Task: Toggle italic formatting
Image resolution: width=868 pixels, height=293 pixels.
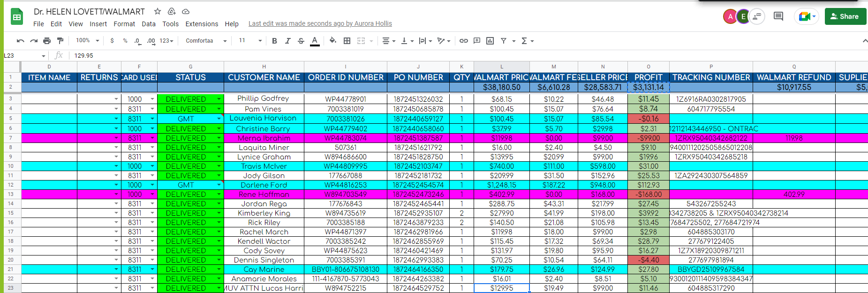Action: [287, 41]
